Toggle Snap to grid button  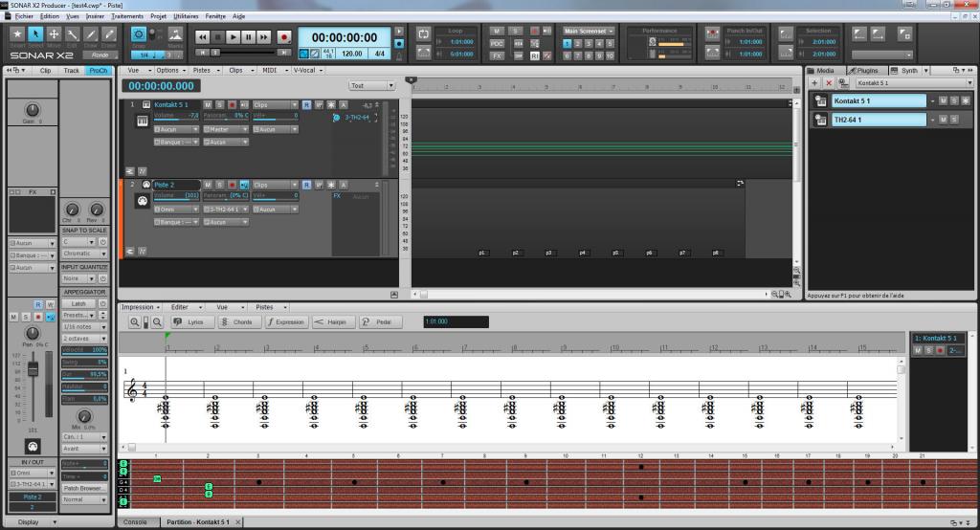pos(139,34)
